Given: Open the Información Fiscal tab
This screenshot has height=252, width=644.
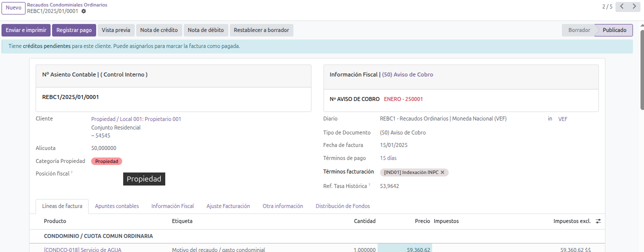Looking at the screenshot, I should click(172, 206).
